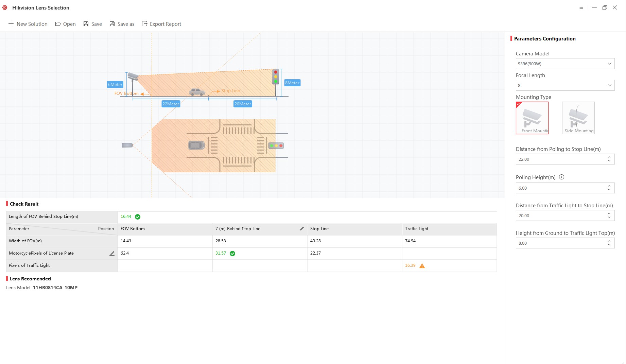Image resolution: width=626 pixels, height=364 pixels.
Task: Click the traffic light in top view diagram
Action: (276, 145)
